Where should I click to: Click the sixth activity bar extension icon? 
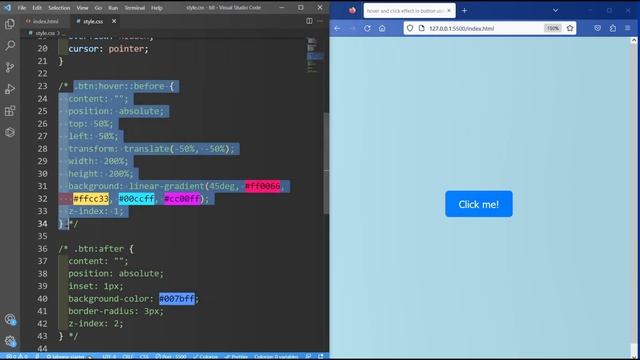click(x=10, y=132)
